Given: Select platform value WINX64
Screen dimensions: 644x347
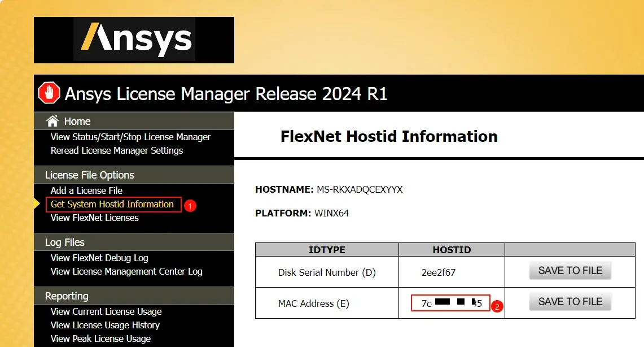Looking at the screenshot, I should (331, 214).
